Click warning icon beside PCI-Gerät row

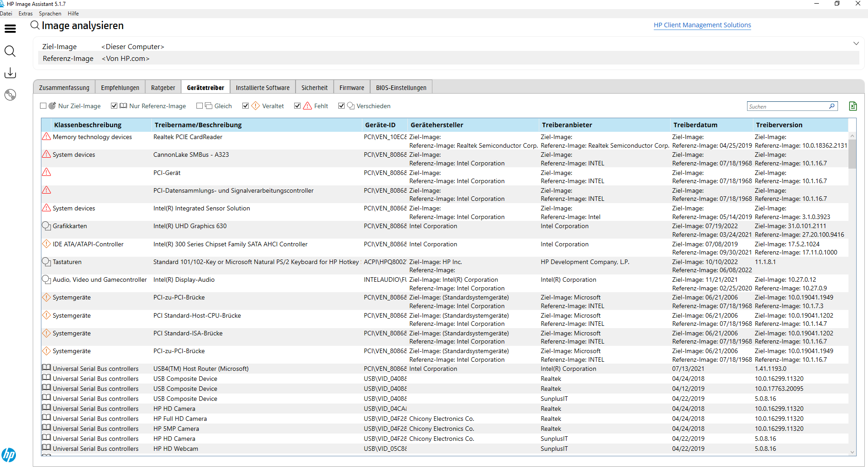tap(46, 172)
